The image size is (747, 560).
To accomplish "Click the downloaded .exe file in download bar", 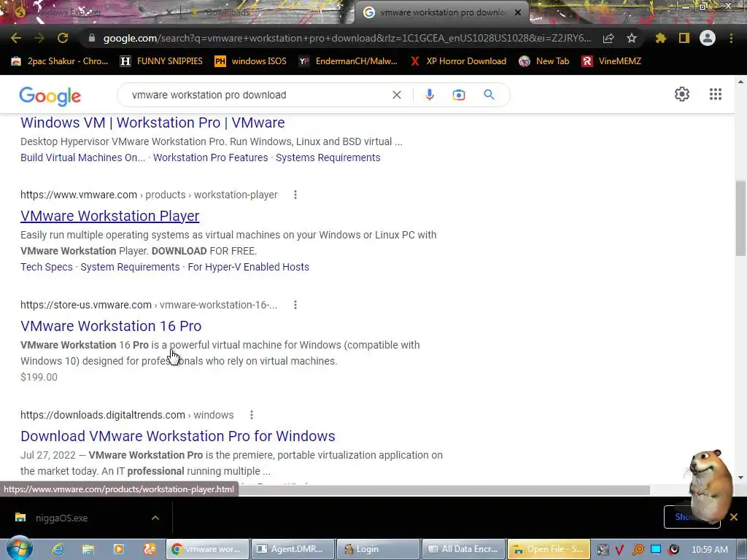I will (x=61, y=518).
